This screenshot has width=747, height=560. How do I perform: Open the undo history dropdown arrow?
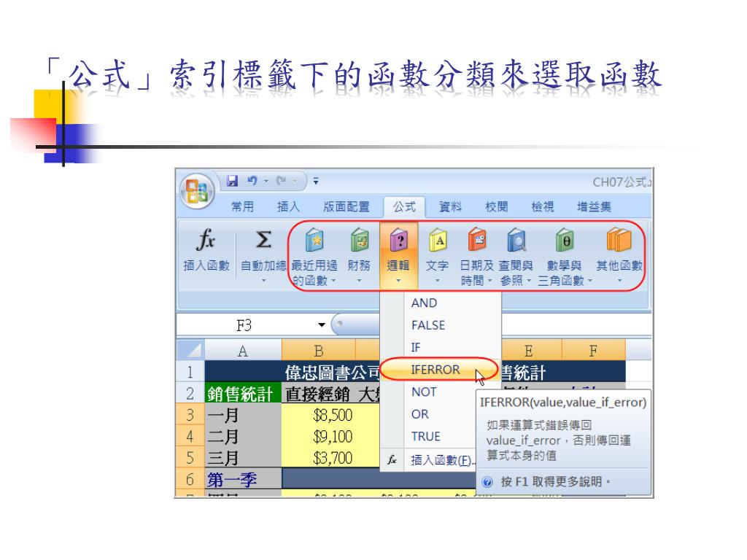tap(266, 181)
